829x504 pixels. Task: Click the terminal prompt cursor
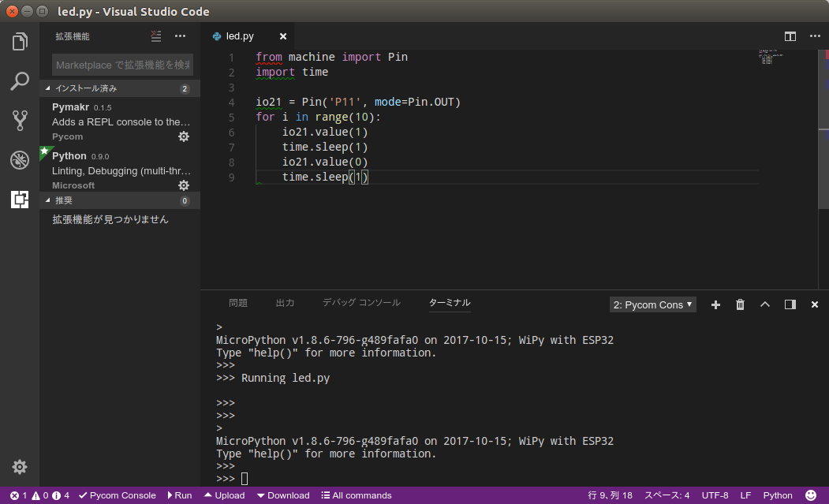tap(245, 479)
